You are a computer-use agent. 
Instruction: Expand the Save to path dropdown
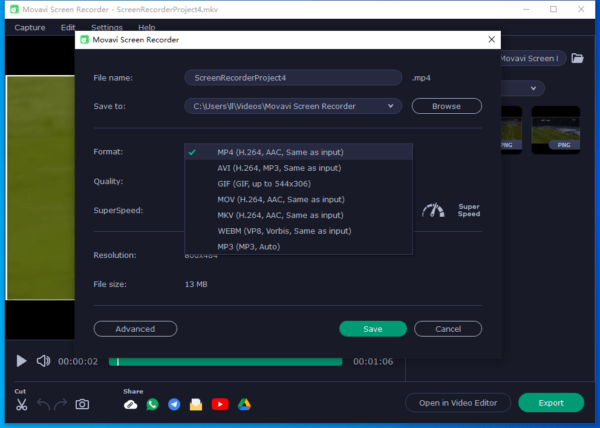pyautogui.click(x=390, y=106)
